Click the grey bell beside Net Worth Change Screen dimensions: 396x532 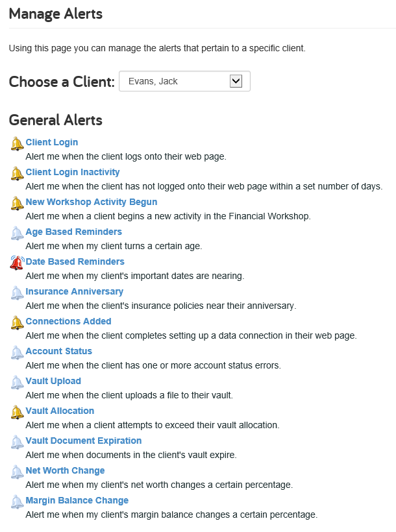coord(17,472)
